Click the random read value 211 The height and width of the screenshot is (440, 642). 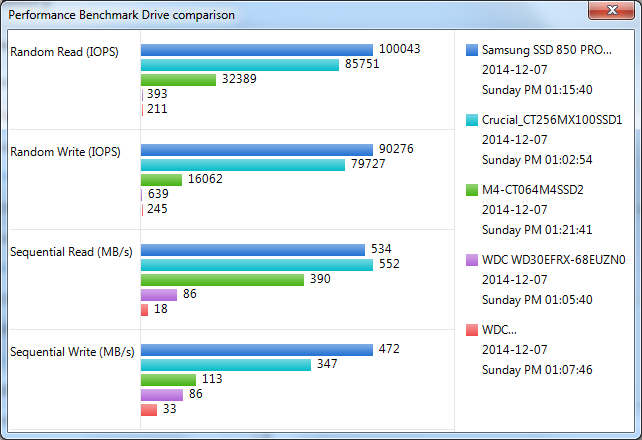point(157,109)
